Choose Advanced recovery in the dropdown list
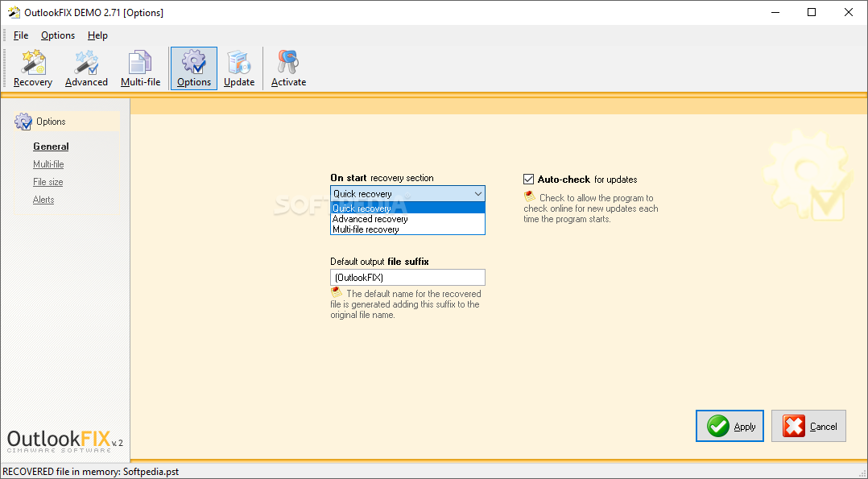The width and height of the screenshot is (868, 479). pos(407,219)
